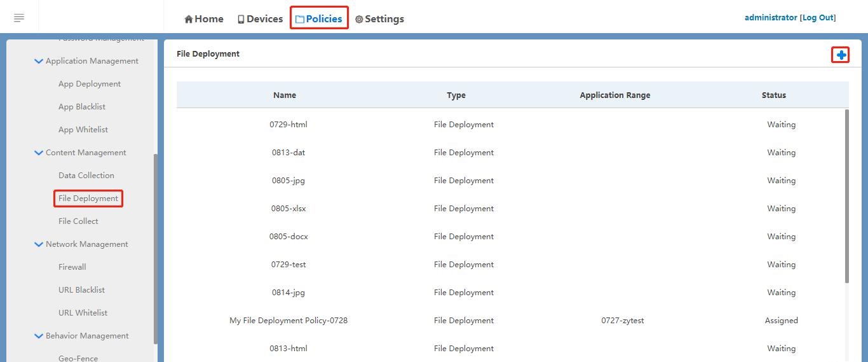The height and width of the screenshot is (362, 868).
Task: Collapse the Content Management section
Action: tap(39, 153)
